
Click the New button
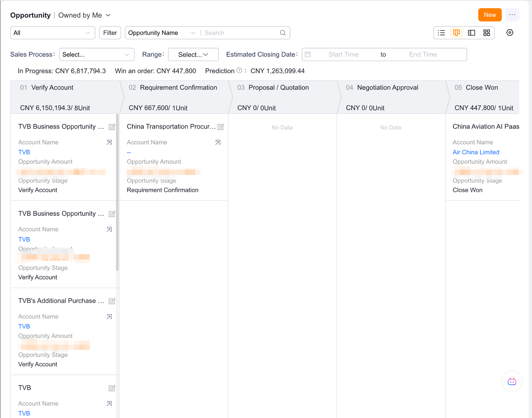tap(490, 15)
